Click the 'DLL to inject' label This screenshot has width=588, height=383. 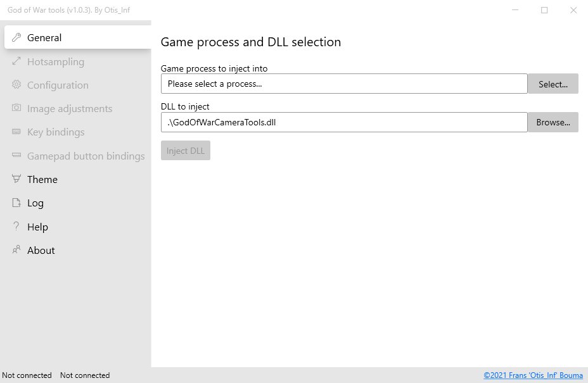pos(185,106)
